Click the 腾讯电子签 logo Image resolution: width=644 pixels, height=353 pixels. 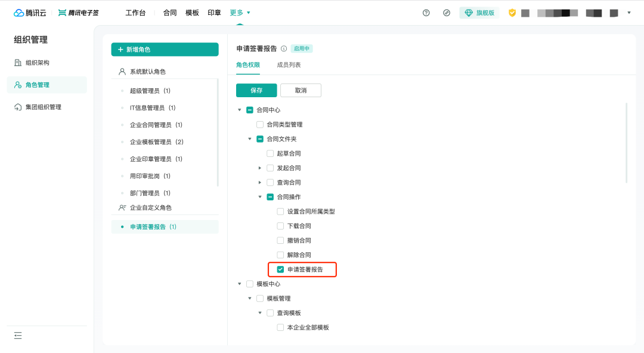tap(79, 13)
